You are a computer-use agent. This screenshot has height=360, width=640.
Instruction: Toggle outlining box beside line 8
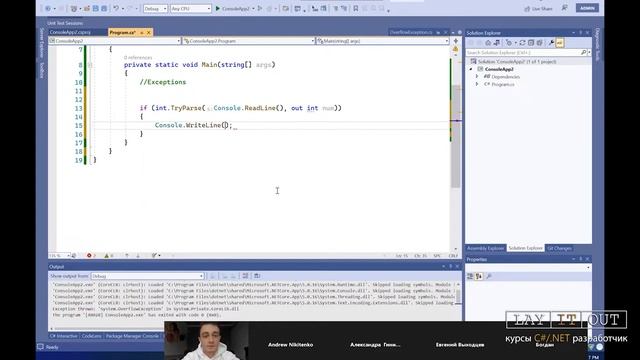point(90,65)
